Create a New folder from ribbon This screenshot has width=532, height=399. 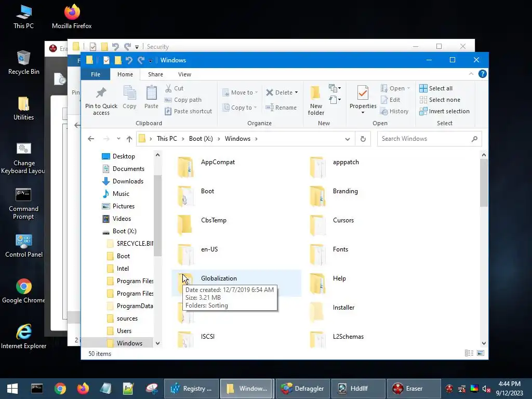coord(316,100)
